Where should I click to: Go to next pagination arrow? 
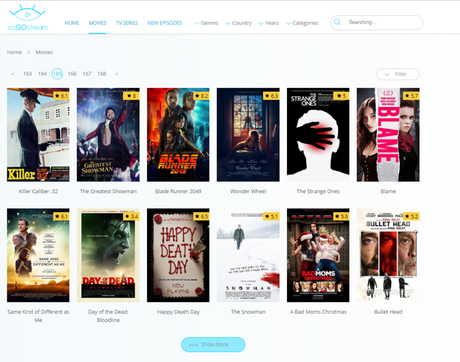(x=117, y=74)
